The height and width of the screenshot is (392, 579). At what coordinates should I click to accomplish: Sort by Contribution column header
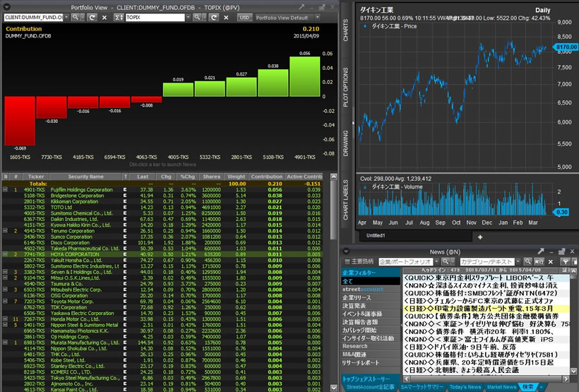click(x=267, y=177)
